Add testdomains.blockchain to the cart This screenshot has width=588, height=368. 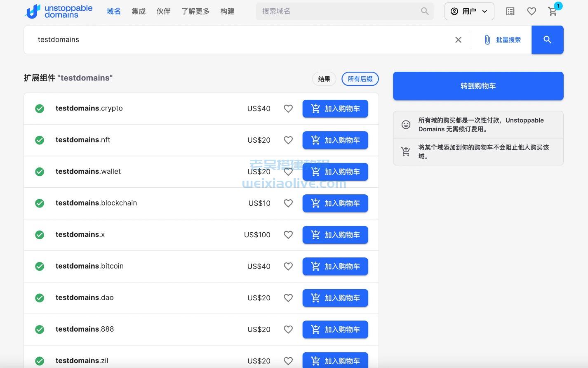click(335, 203)
